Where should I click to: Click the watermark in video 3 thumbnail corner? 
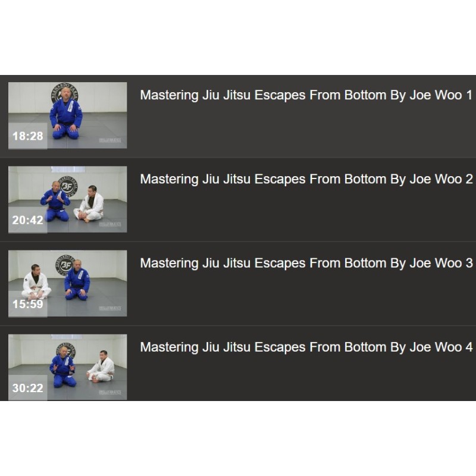click(110, 309)
